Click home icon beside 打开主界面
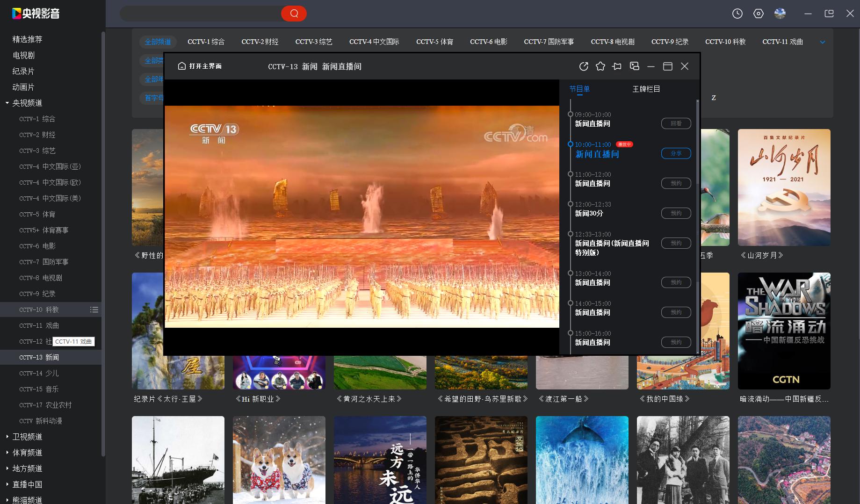Viewport: 860px width, 504px height. coord(182,66)
